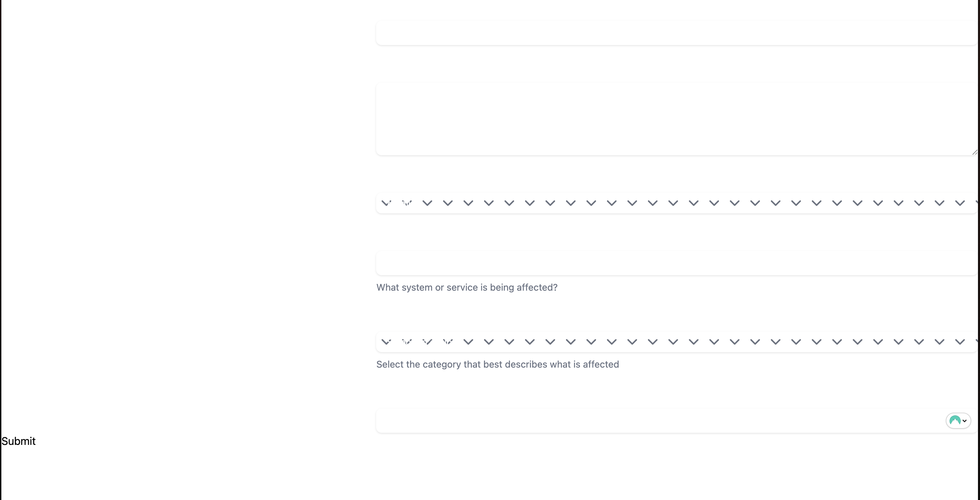Open the affected category dropdown

(676, 342)
